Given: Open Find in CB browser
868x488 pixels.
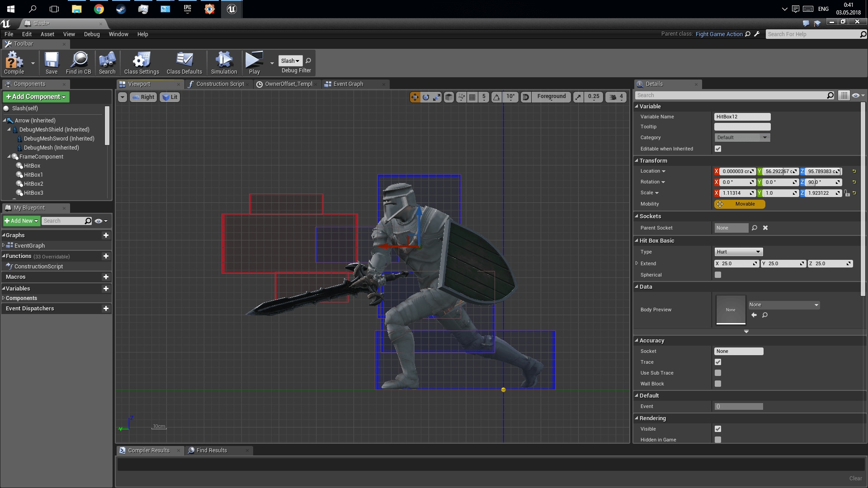Looking at the screenshot, I should point(79,63).
